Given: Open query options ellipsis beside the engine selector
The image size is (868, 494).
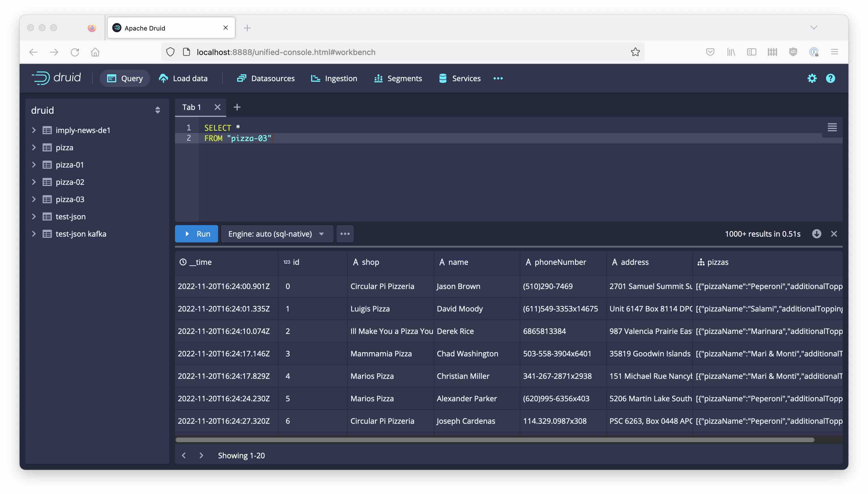Looking at the screenshot, I should click(x=344, y=234).
